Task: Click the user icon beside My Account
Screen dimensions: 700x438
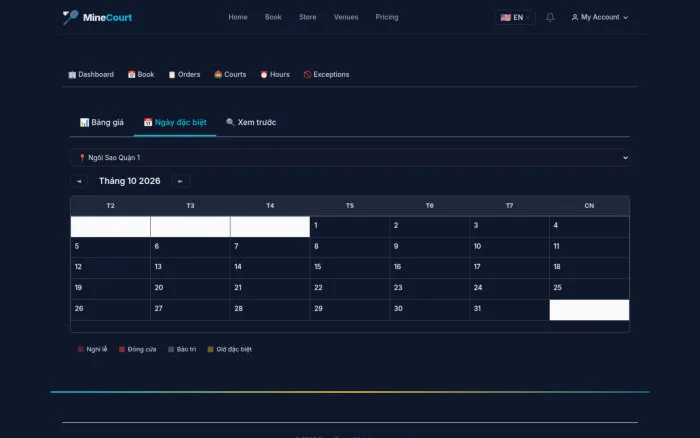Action: (x=575, y=17)
